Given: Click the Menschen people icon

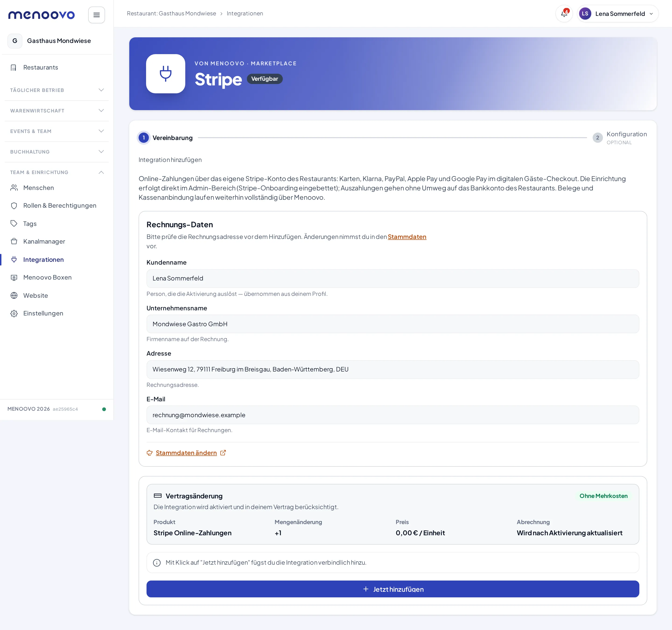Looking at the screenshot, I should [14, 188].
